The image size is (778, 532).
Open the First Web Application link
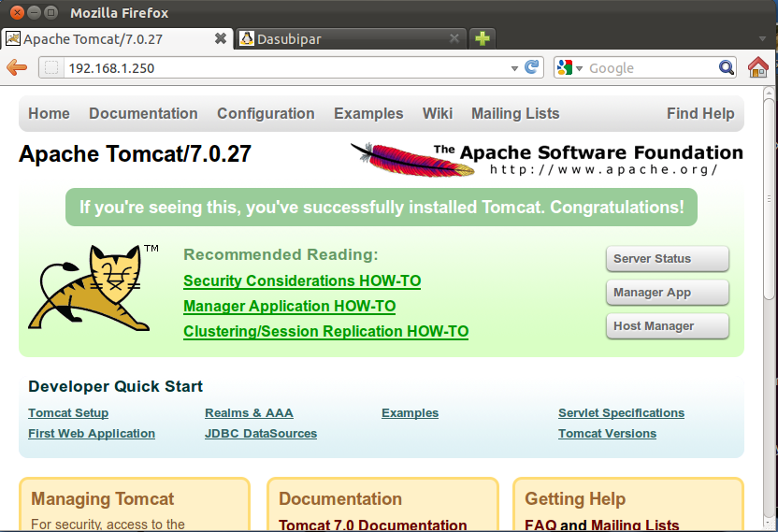(x=92, y=433)
